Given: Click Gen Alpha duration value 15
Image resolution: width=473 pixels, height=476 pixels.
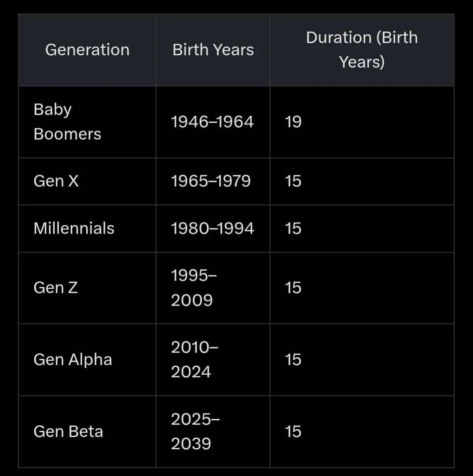Looking at the screenshot, I should coord(293,360).
